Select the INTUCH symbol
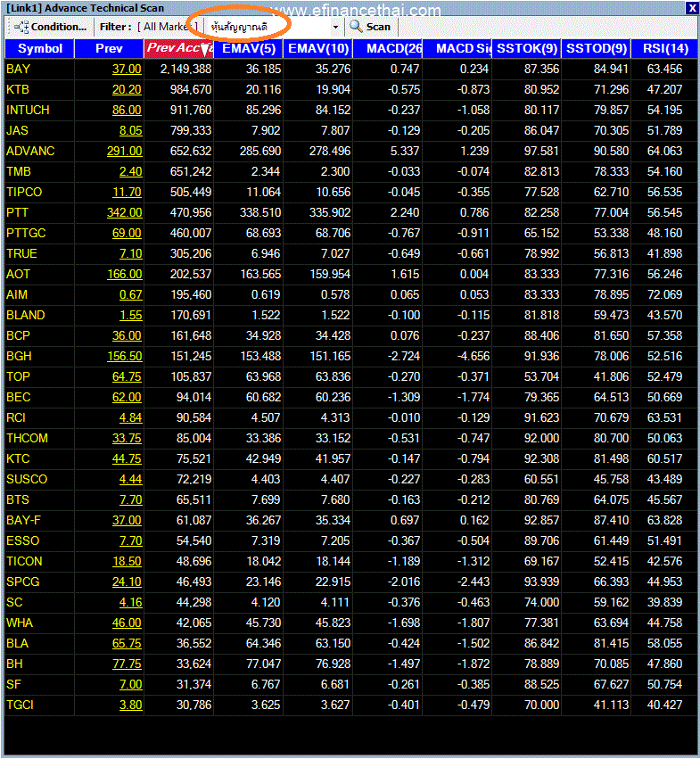 [28, 111]
